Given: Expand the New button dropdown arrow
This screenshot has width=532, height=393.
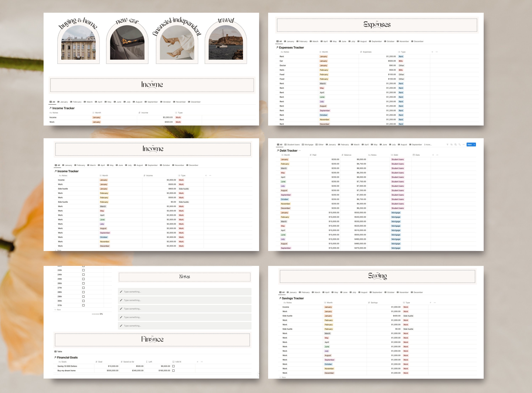Looking at the screenshot, I should pos(474,145).
